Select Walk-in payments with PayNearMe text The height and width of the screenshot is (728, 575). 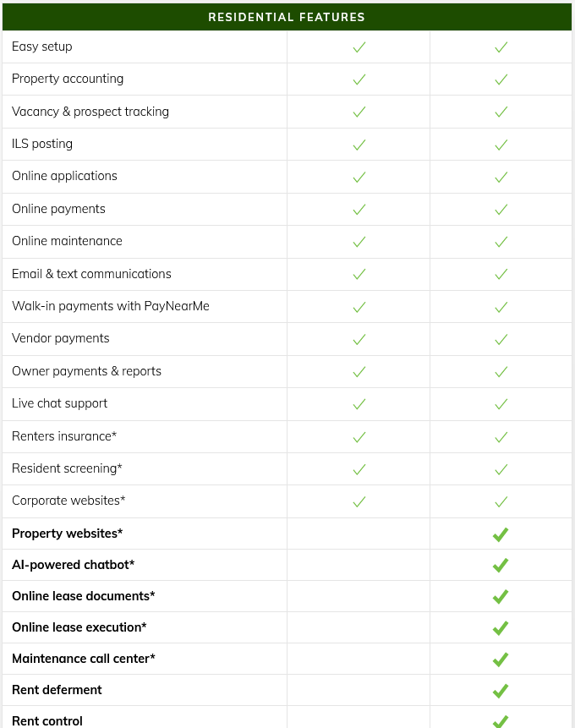click(x=111, y=306)
